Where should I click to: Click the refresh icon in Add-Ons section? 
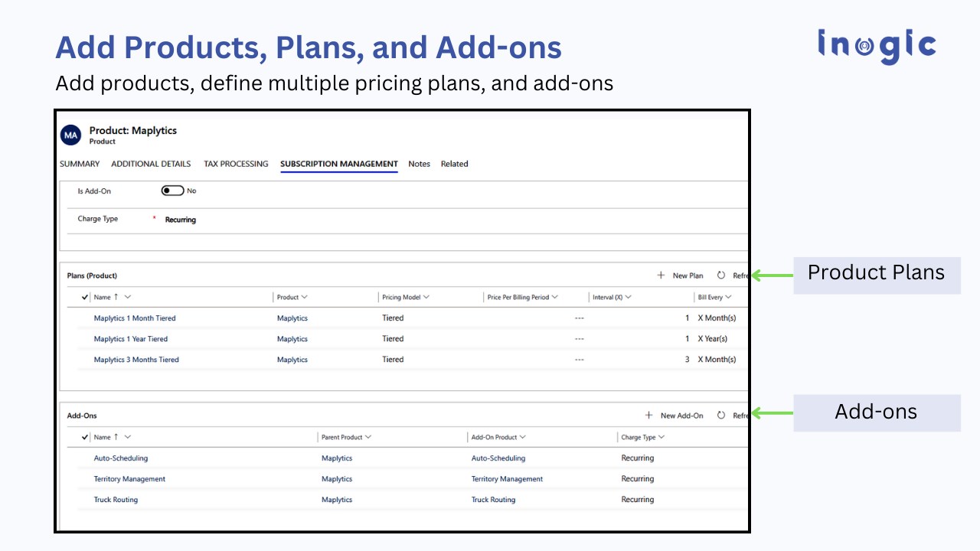(721, 416)
